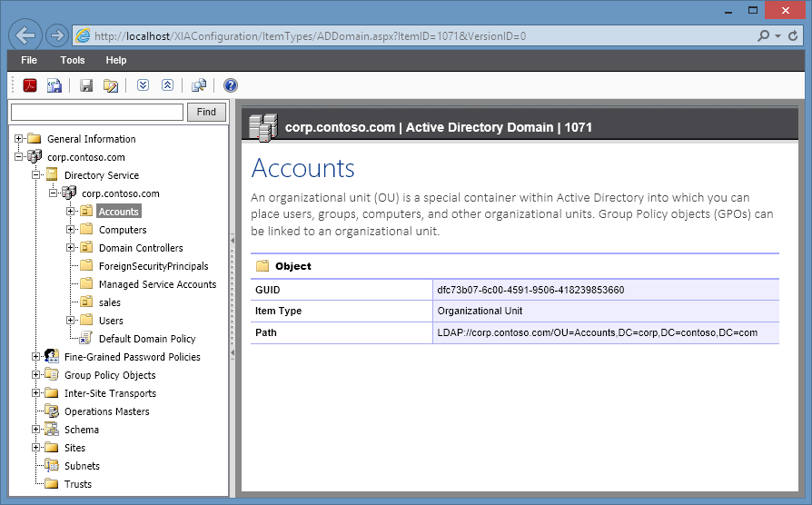Click the XML export toolbar icon
This screenshot has width=812, height=505.
click(x=54, y=85)
